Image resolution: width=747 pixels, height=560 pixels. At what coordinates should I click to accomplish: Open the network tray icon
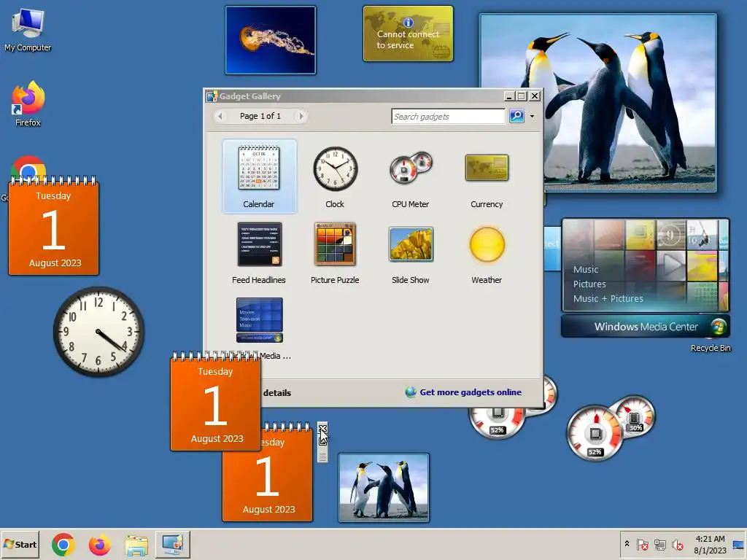click(659, 545)
